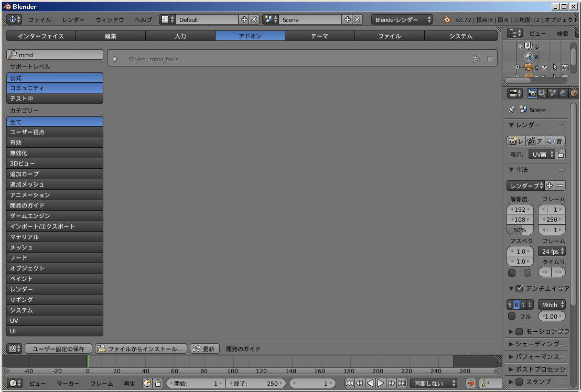This screenshot has height=392, width=581.
Task: Enable the mmd_tools addon checkbox
Action: 490,59
